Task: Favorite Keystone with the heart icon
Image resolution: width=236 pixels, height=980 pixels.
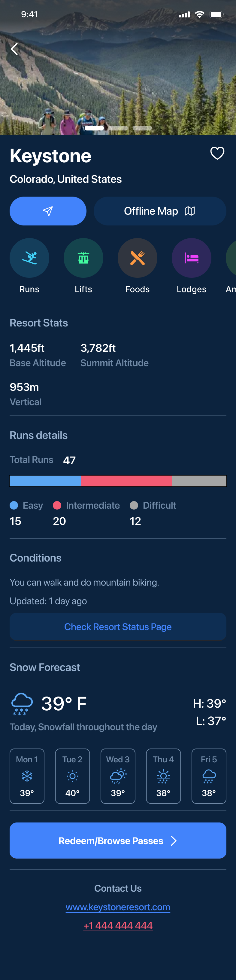Action: click(x=217, y=153)
